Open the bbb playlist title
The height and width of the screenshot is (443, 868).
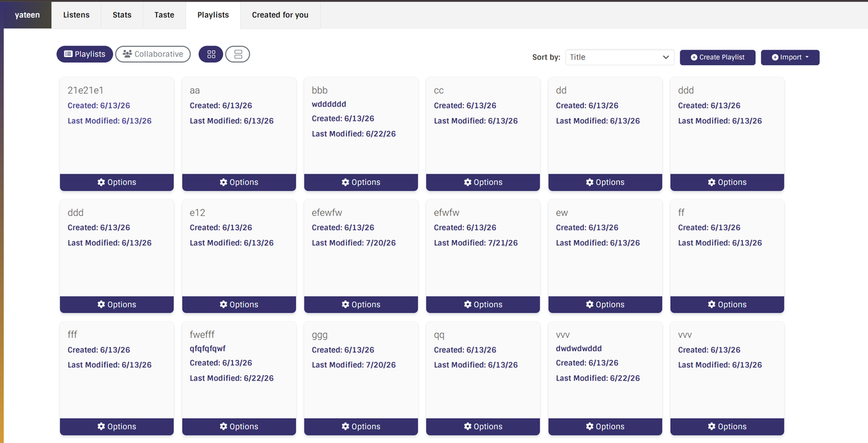[319, 90]
